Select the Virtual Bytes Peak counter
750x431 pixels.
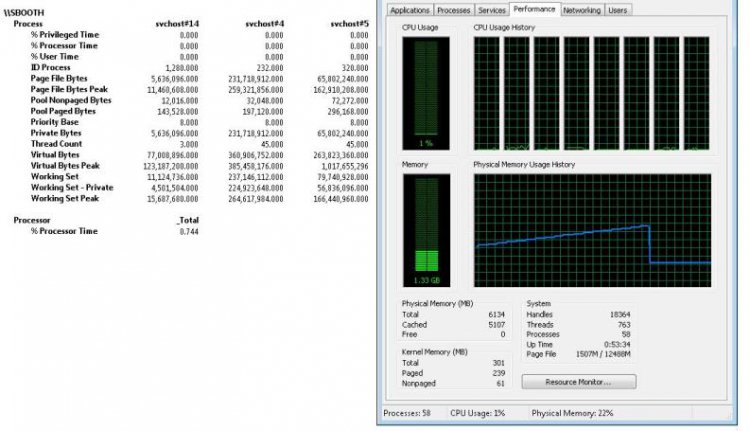click(66, 166)
